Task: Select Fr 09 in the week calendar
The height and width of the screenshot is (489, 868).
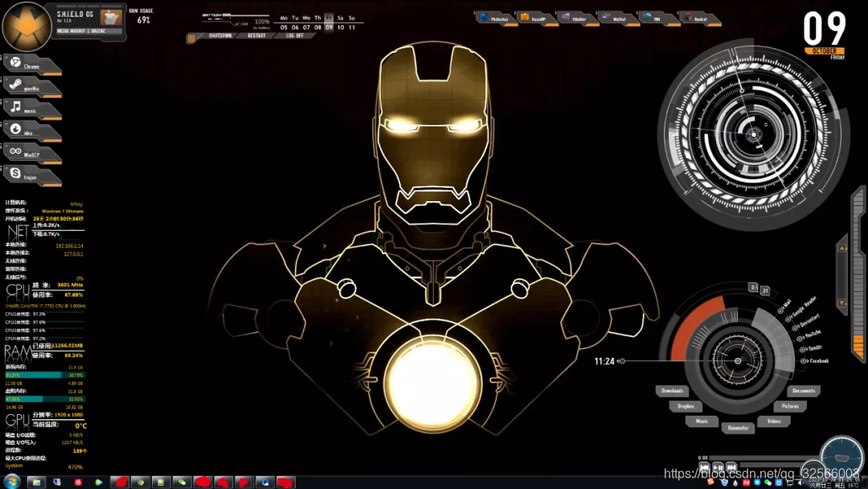Action: coord(329,23)
